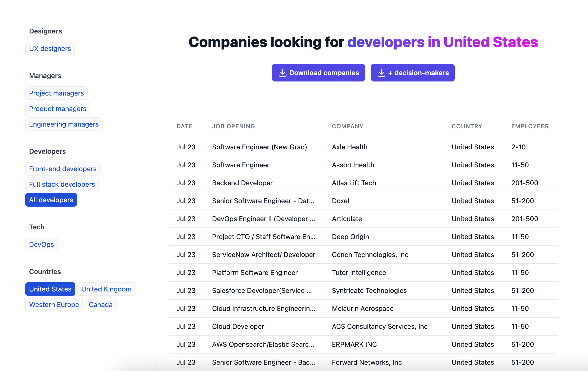Image resolution: width=588 pixels, height=371 pixels.
Task: Choose the Engineering managers filter
Action: 64,124
